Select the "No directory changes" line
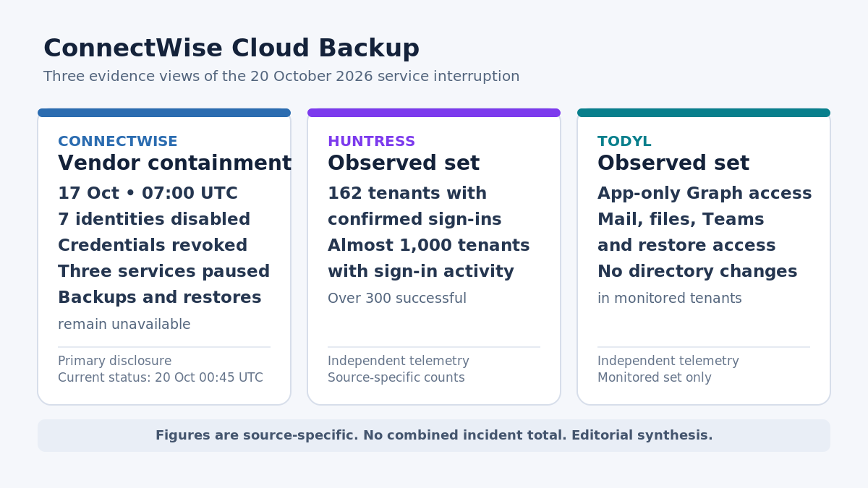Viewport: 868px width, 488px height. click(697, 272)
